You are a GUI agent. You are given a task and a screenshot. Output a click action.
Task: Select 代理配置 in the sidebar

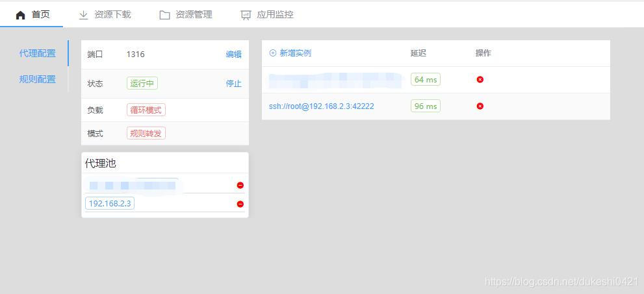coord(38,53)
